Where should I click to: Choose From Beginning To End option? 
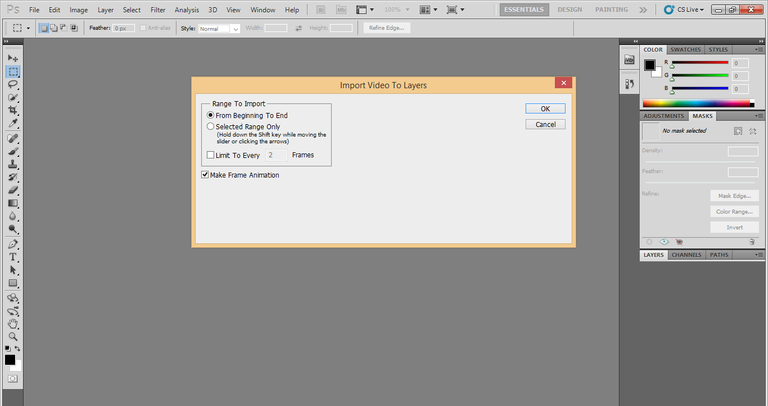pos(247,115)
